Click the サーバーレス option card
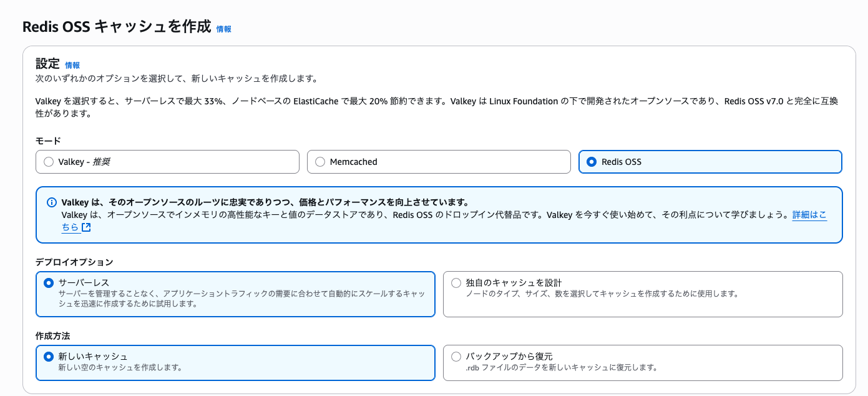The height and width of the screenshot is (396, 868). coord(235,294)
